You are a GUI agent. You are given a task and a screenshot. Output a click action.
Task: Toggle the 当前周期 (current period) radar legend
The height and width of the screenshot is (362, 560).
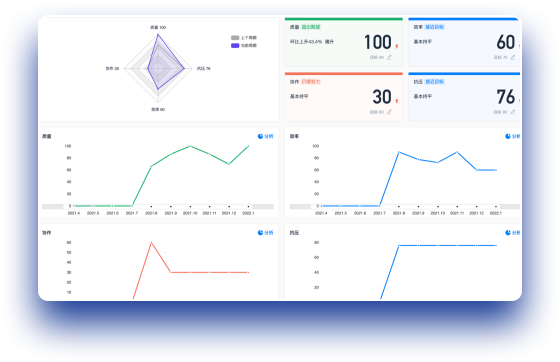click(x=244, y=45)
